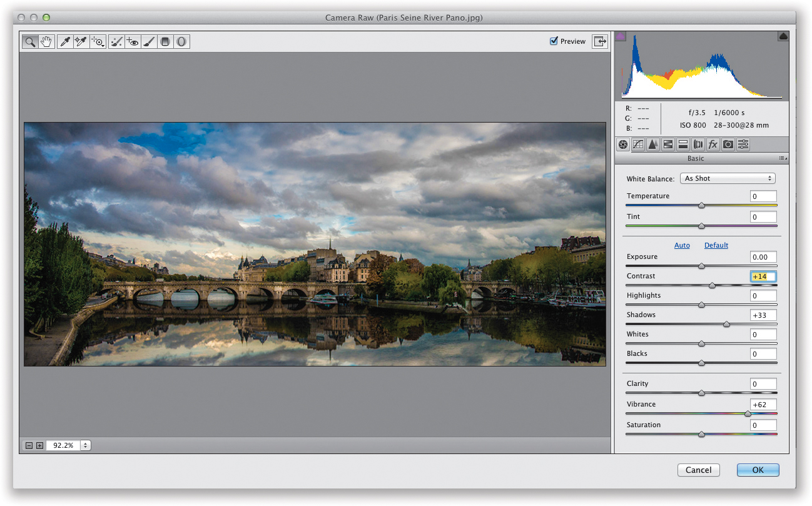Image resolution: width=812 pixels, height=506 pixels.
Task: Choose the Color Sampler tool
Action: 81,42
